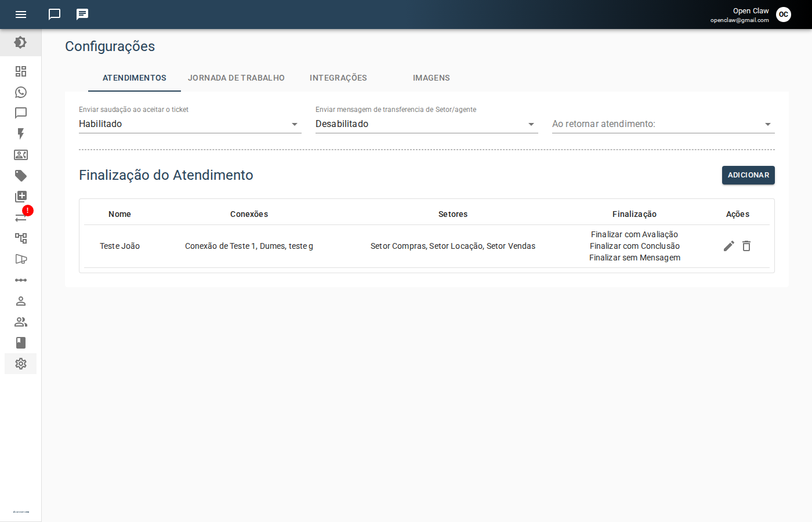Delete Teste João using the trash icon

coord(746,246)
